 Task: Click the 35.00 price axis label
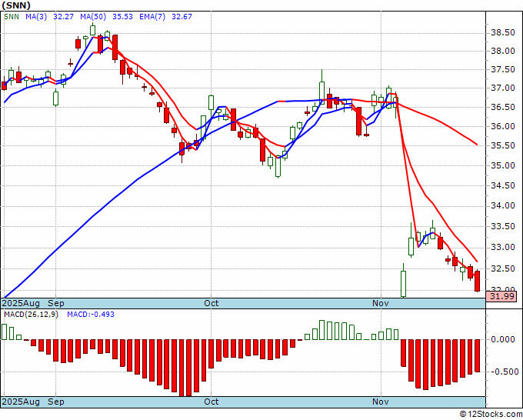[503, 166]
